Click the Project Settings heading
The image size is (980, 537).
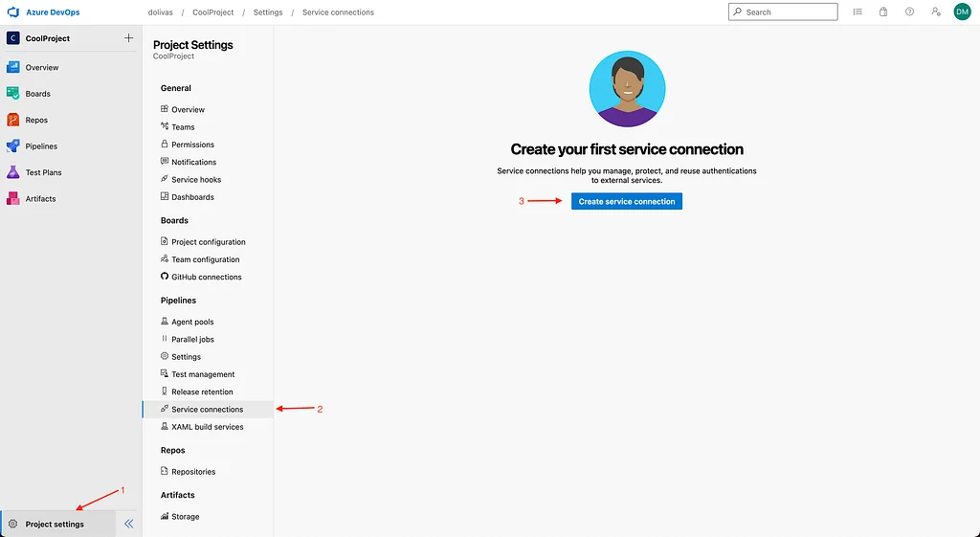[x=193, y=45]
